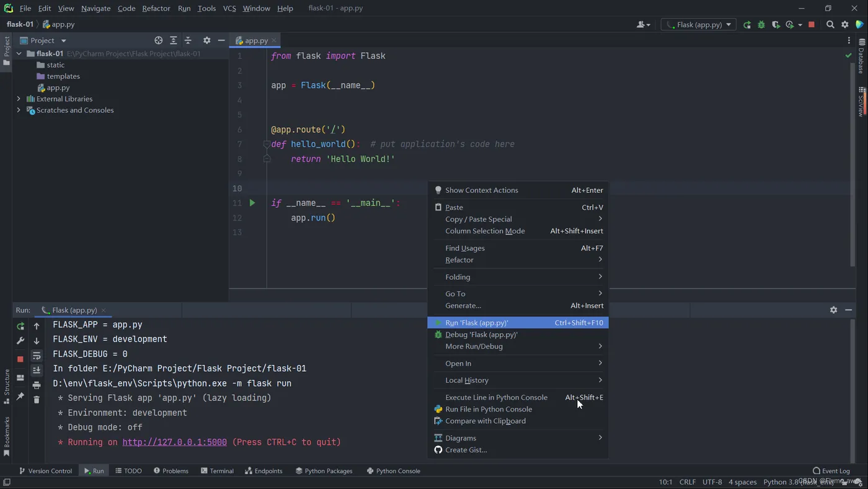This screenshot has width=868, height=489.
Task: Toggle soft-wrap in Run console
Action: (x=37, y=356)
